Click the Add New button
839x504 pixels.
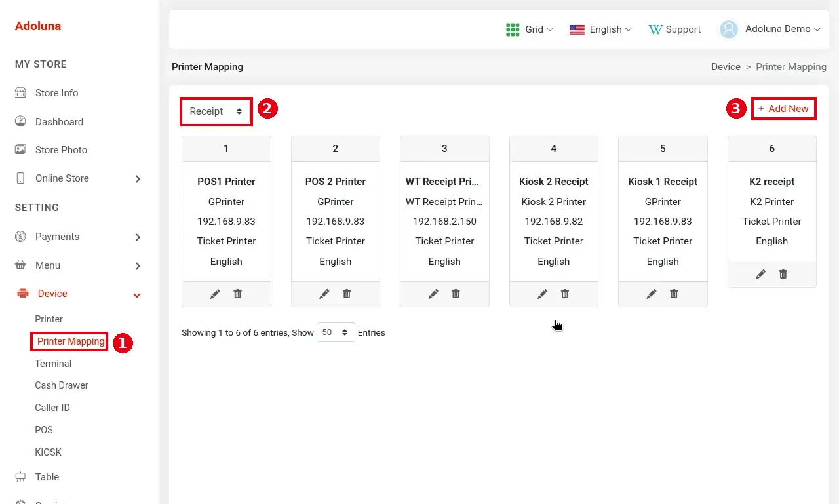click(x=784, y=109)
